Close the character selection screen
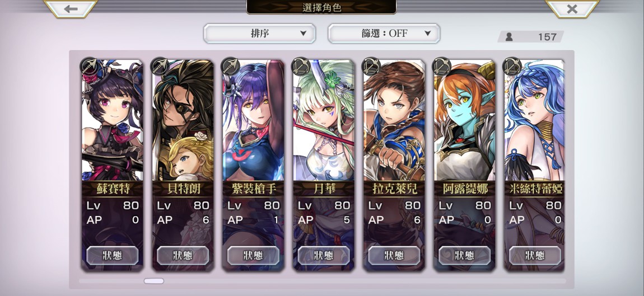This screenshot has height=296, width=644. (x=572, y=8)
